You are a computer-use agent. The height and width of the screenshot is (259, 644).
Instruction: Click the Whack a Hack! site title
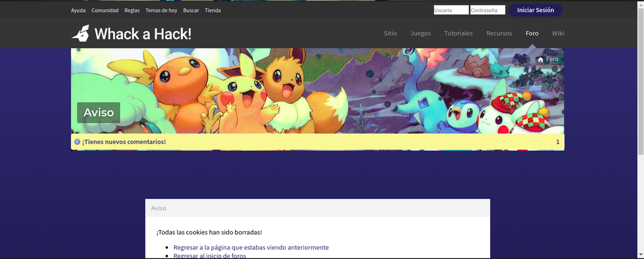[x=143, y=34]
